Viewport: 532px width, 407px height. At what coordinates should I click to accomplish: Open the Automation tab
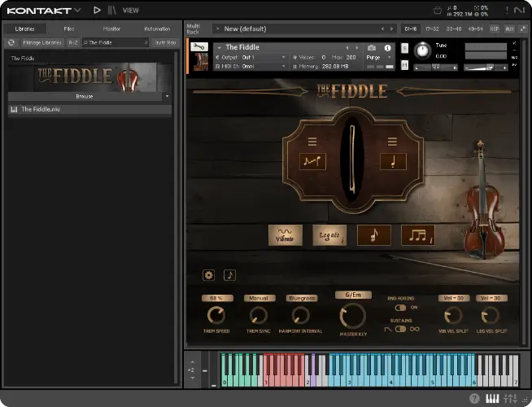pyautogui.click(x=157, y=28)
